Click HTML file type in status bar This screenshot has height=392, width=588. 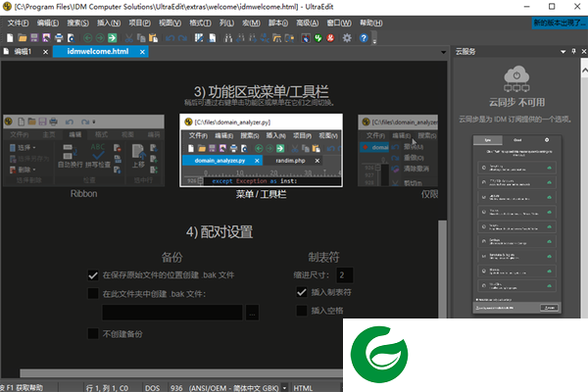tap(303, 387)
